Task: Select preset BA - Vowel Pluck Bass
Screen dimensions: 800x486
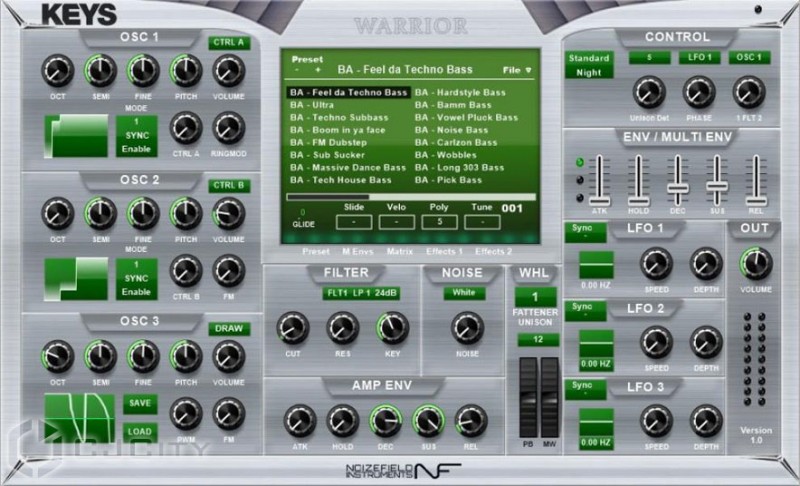Action: pos(466,117)
